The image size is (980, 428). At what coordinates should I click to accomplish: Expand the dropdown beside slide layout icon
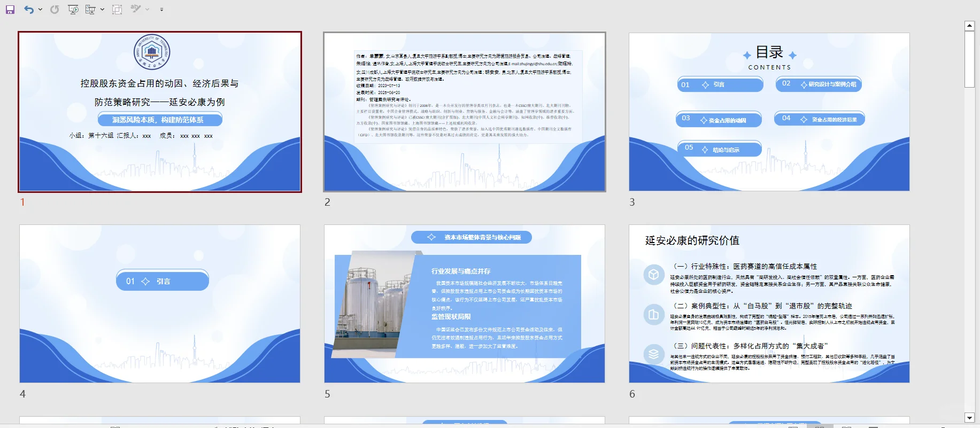click(x=102, y=9)
